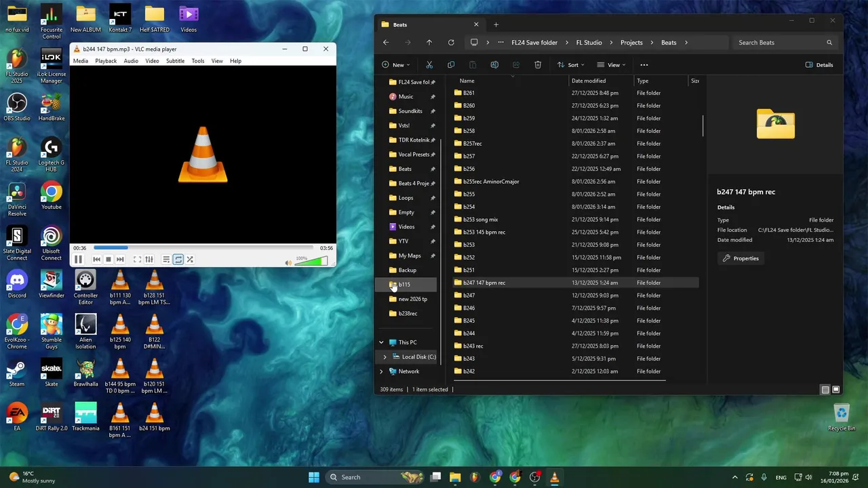Sort by Name column header

[467, 81]
